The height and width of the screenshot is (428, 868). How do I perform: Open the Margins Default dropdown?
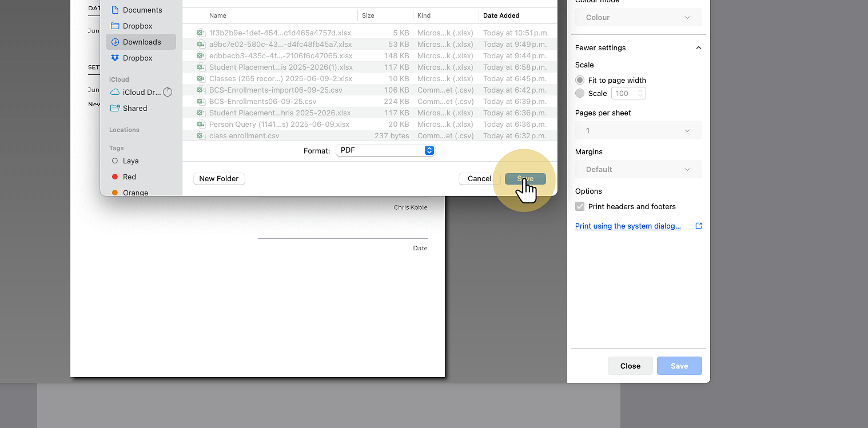638,169
